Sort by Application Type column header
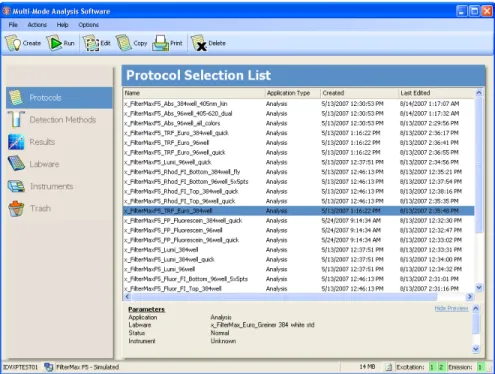The image size is (495, 374). (x=293, y=93)
